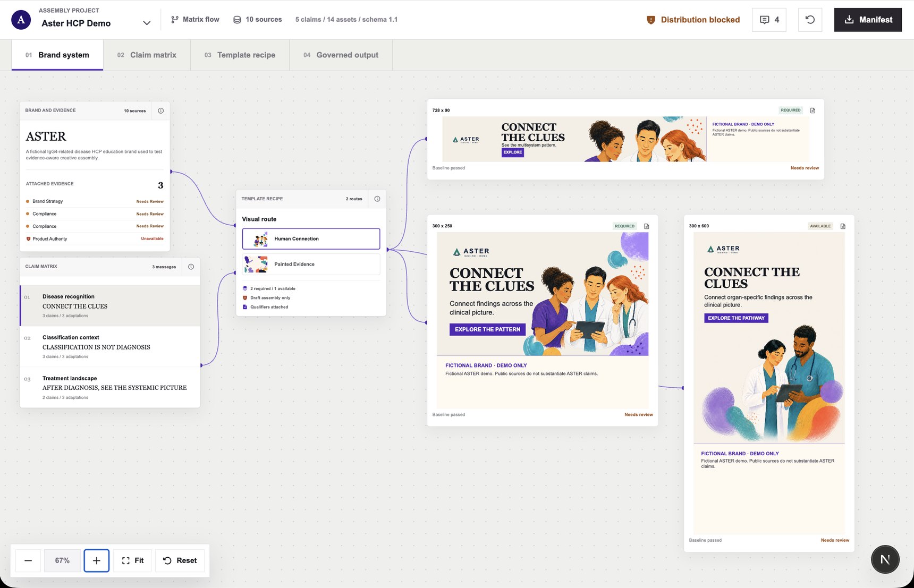Image resolution: width=914 pixels, height=588 pixels.
Task: Click the ASTER brand heading
Action: click(x=46, y=137)
